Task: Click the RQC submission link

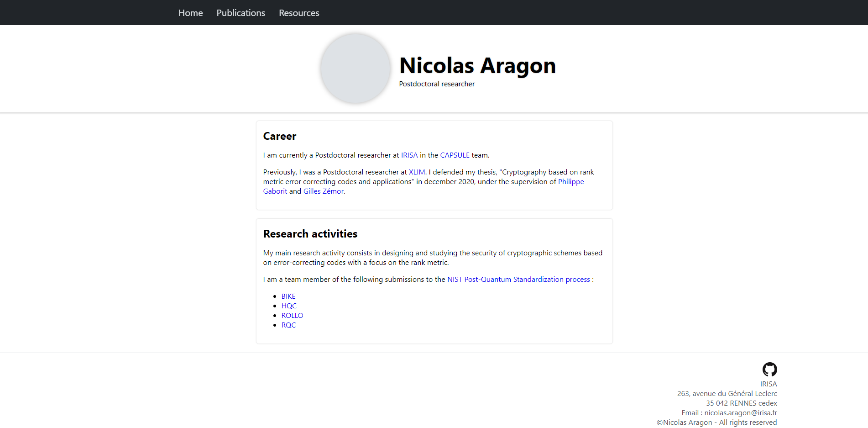Action: 288,325
